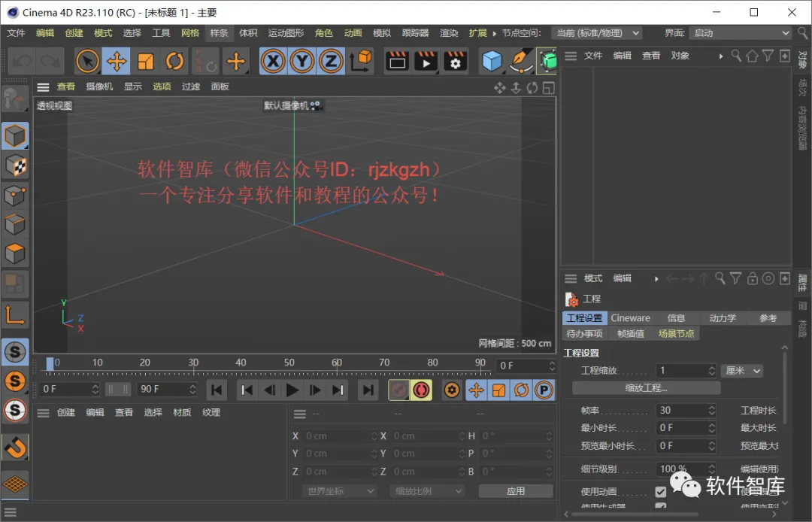Open the 运动图形 menu
This screenshot has width=812, height=522.
click(x=286, y=33)
